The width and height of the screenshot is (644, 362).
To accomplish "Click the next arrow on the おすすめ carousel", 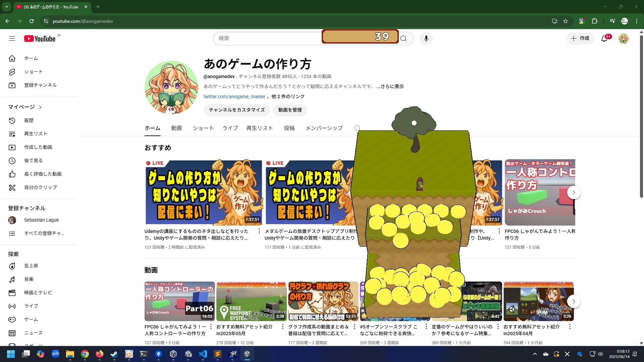I will point(574,192).
